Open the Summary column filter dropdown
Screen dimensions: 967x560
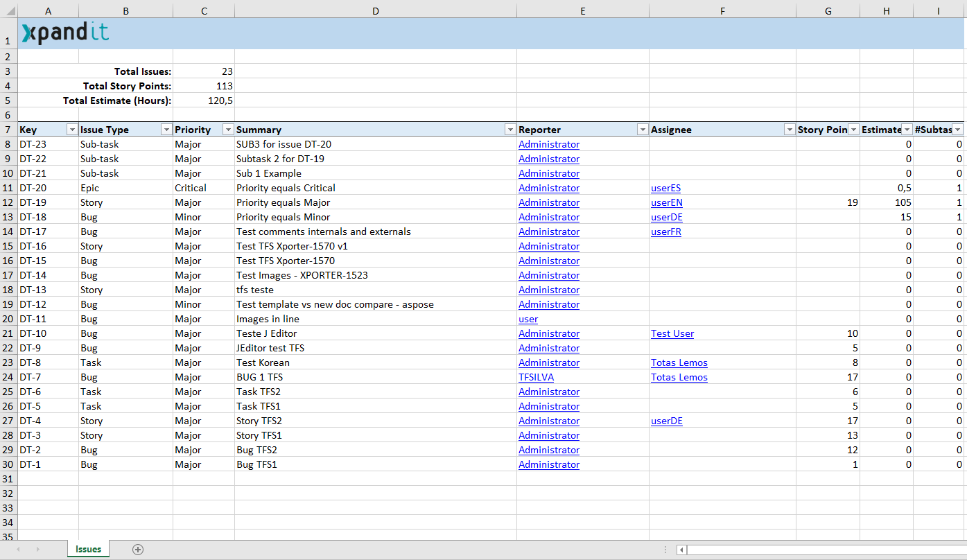[509, 130]
